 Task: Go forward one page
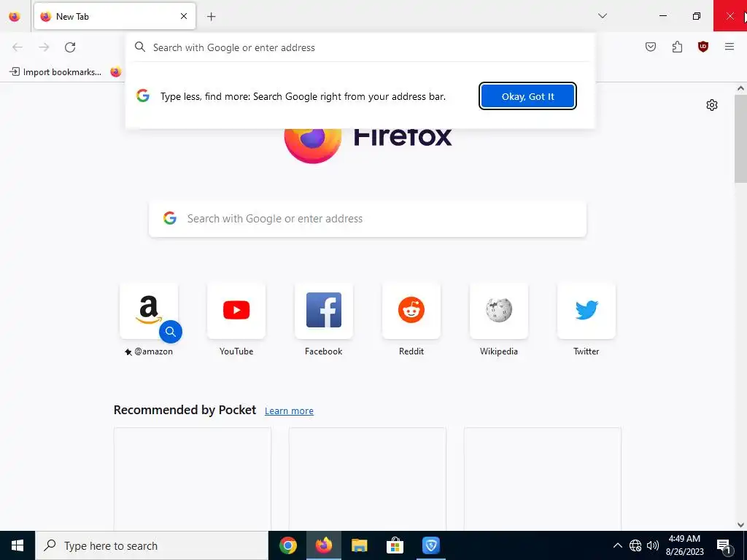[44, 47]
